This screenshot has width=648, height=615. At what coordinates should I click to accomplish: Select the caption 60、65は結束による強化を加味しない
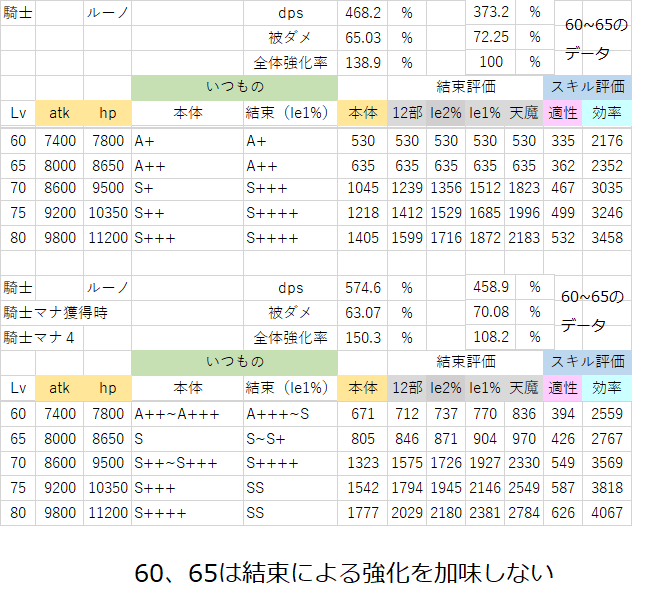pos(344,573)
